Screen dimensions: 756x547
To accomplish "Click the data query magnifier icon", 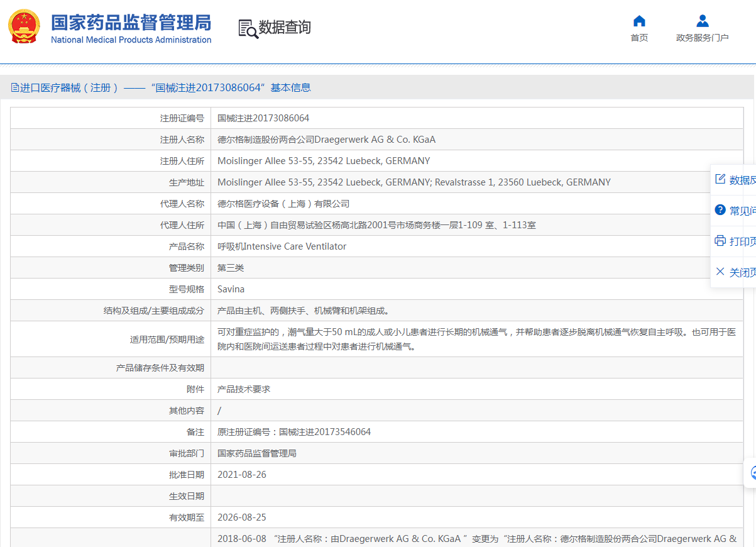I will pyautogui.click(x=248, y=28).
